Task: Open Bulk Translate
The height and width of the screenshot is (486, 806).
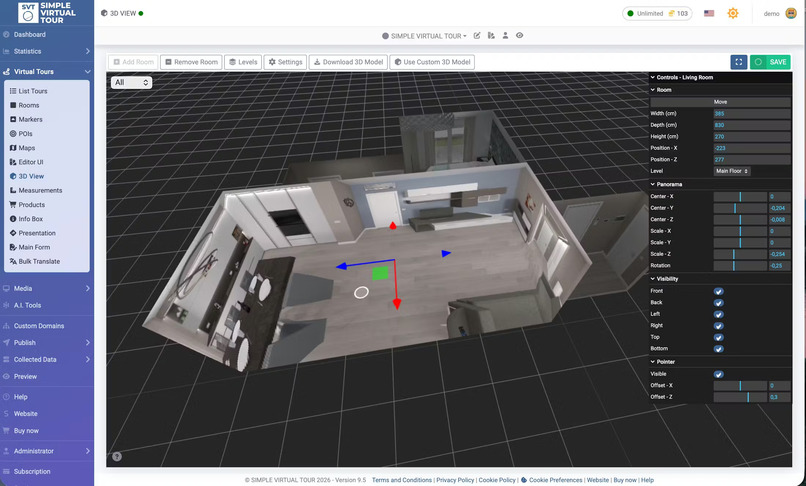Action: (39, 261)
